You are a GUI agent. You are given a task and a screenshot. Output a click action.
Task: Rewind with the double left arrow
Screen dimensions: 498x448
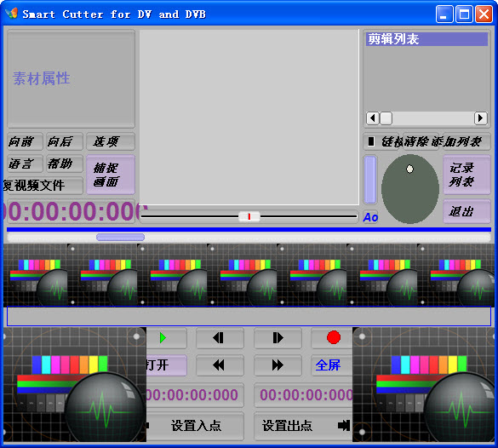pyautogui.click(x=220, y=365)
